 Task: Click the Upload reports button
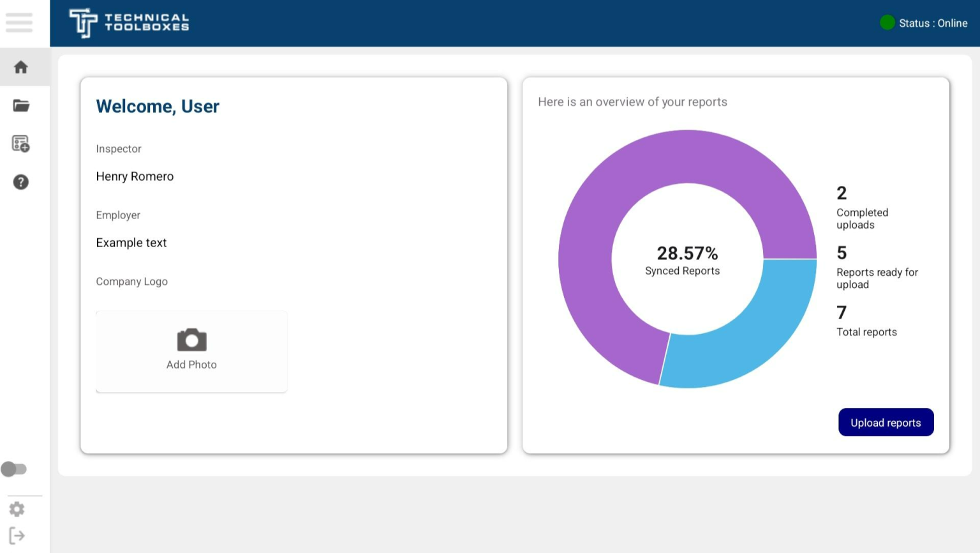click(x=886, y=422)
